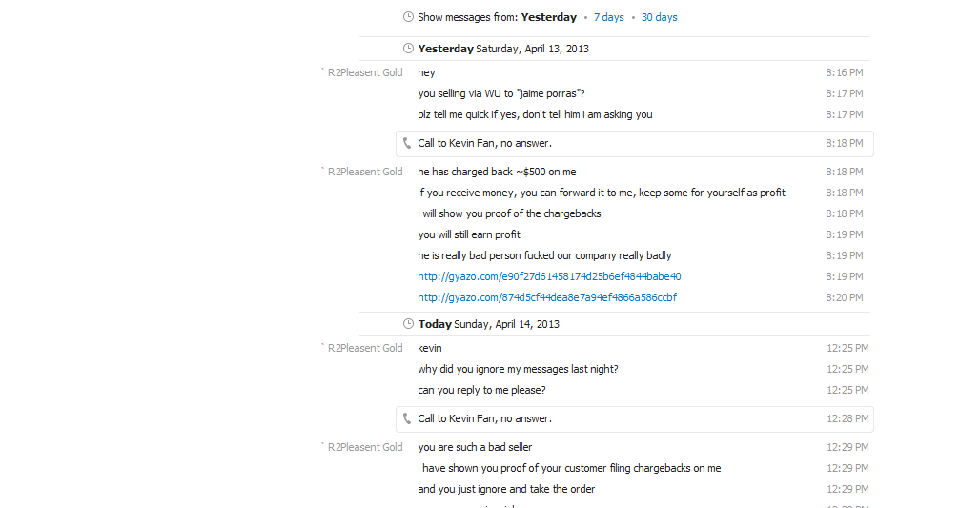The image size is (980, 508).
Task: Select the bold Yesterday message filter
Action: (x=548, y=17)
